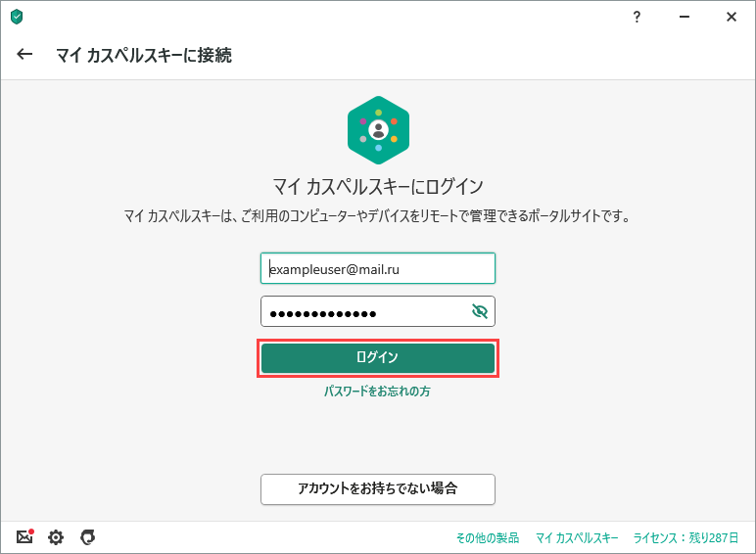Open the その他の製品 link
Screen dimensions: 756x554
pos(488,537)
